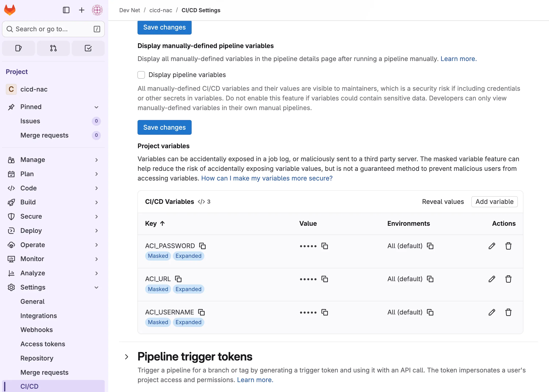Open the Repository settings menu item

tap(37, 358)
